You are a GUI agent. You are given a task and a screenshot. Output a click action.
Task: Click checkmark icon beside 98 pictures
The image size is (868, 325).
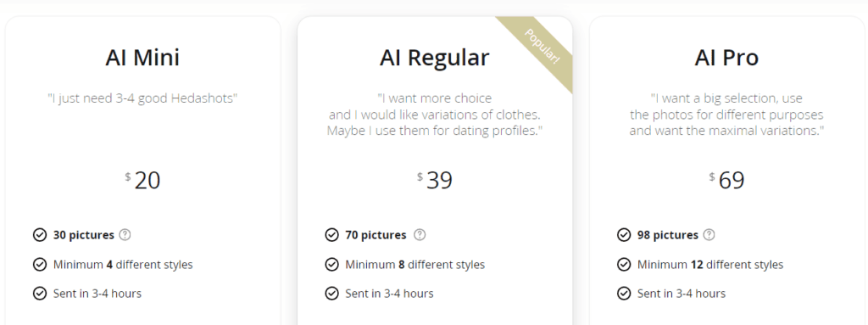coord(624,235)
